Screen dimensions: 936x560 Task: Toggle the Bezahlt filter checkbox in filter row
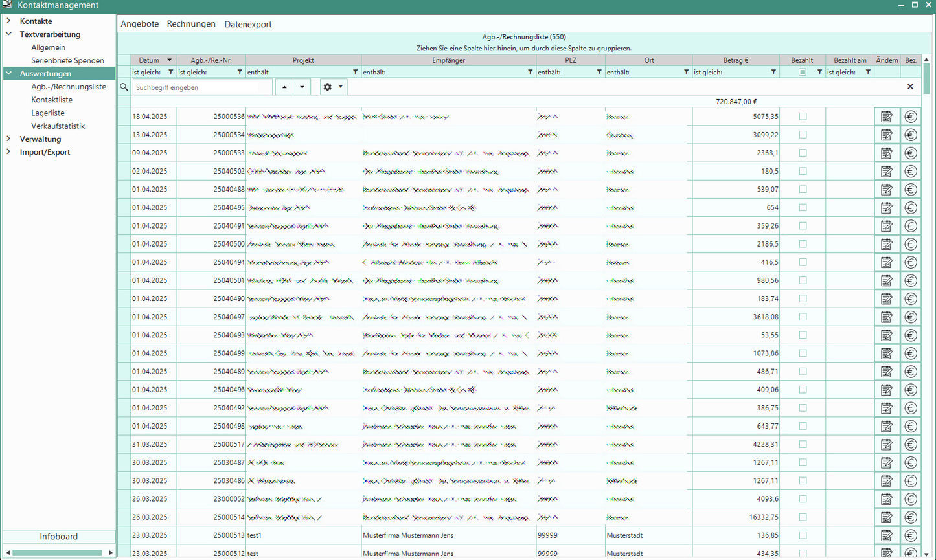(803, 73)
